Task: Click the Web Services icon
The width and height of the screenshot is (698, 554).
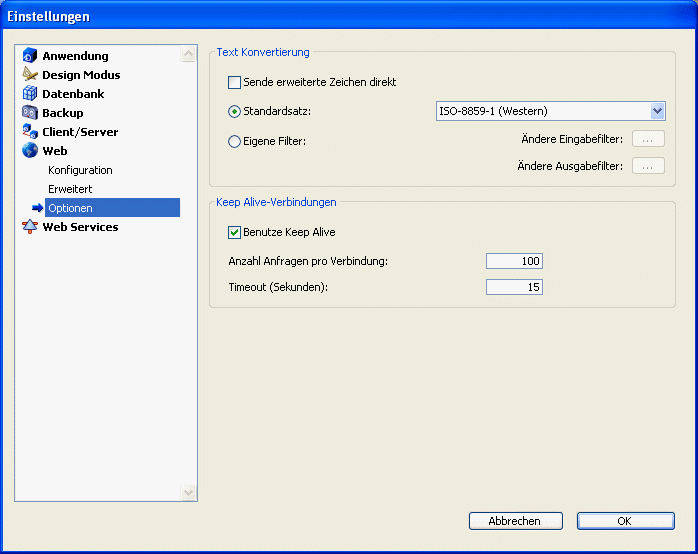Action: (x=30, y=227)
